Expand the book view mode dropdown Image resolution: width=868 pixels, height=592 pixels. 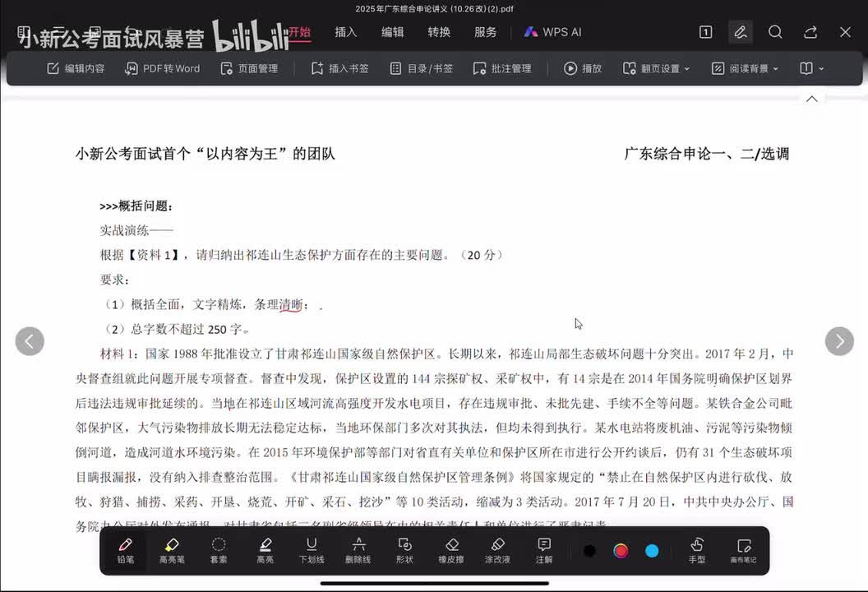tap(812, 69)
